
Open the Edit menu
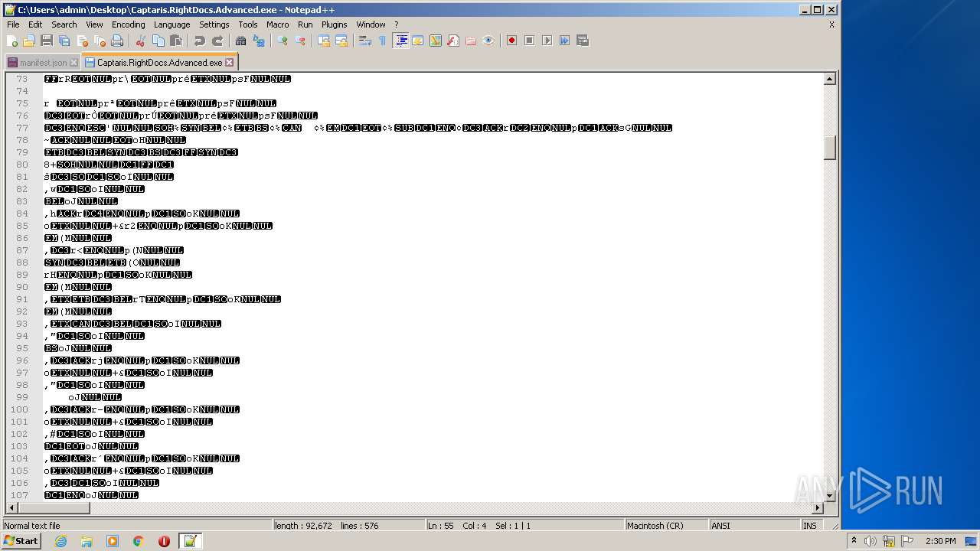tap(35, 24)
